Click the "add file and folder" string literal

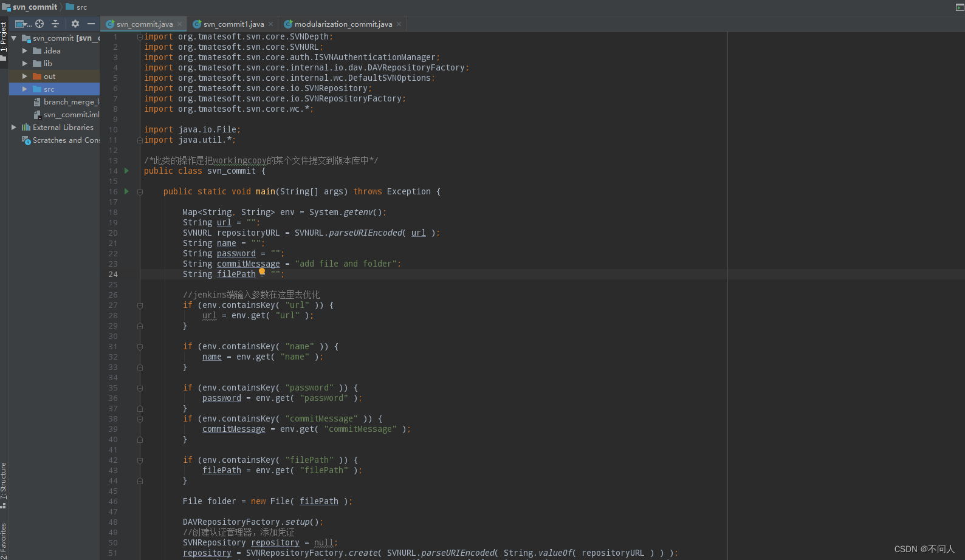point(346,264)
